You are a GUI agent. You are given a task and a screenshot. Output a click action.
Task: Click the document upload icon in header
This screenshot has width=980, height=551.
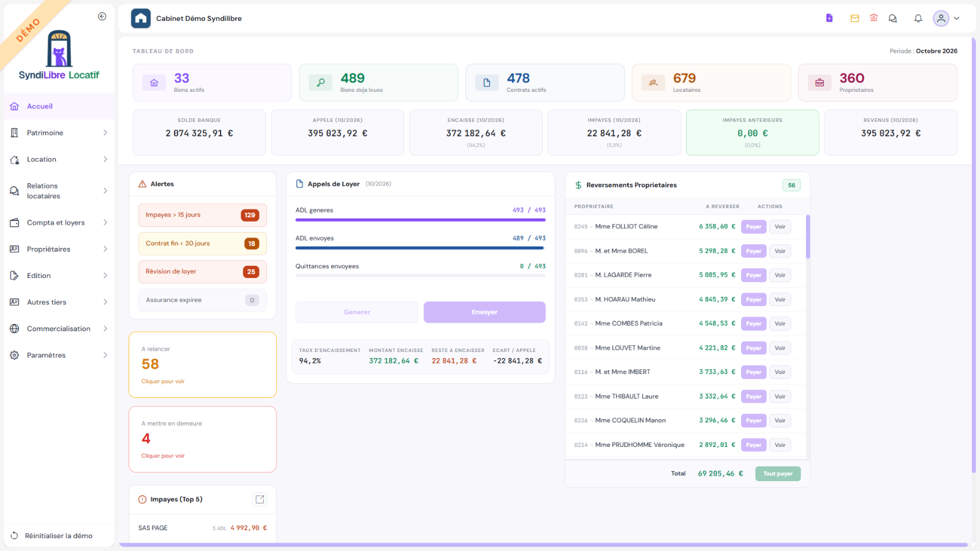(x=829, y=18)
